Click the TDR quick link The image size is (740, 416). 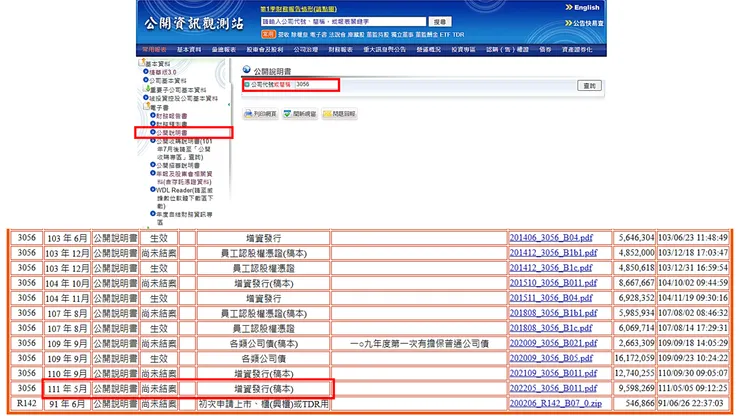(458, 34)
